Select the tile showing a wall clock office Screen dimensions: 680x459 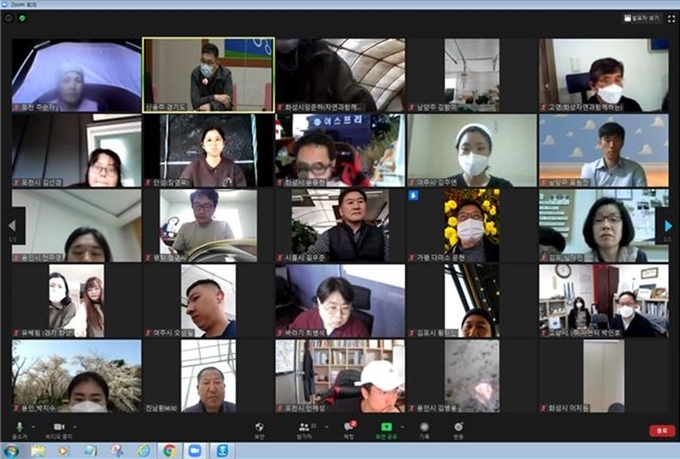[x=604, y=301]
